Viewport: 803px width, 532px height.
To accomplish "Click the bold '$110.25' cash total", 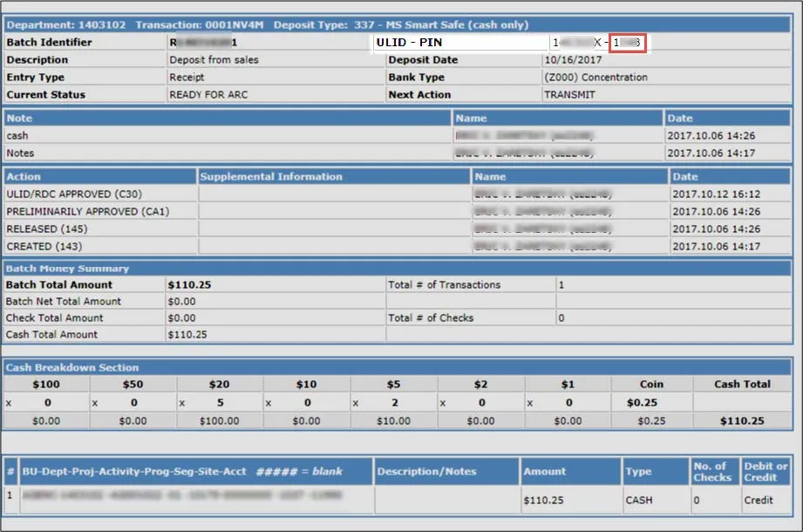I will (x=742, y=421).
